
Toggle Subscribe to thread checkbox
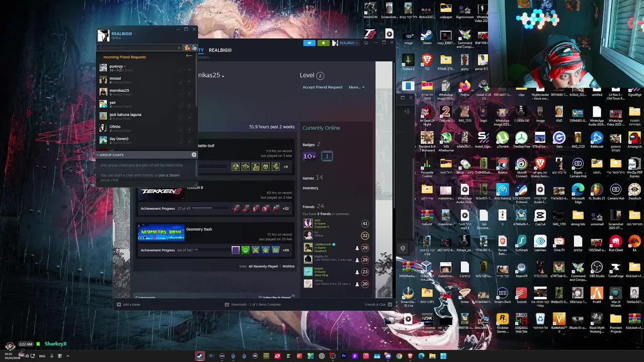pos(260,298)
